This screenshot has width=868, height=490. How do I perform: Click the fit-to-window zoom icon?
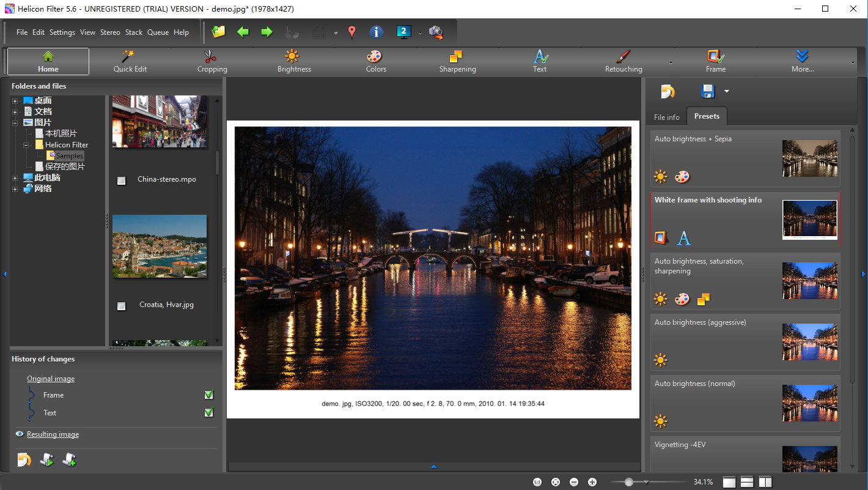tap(556, 482)
